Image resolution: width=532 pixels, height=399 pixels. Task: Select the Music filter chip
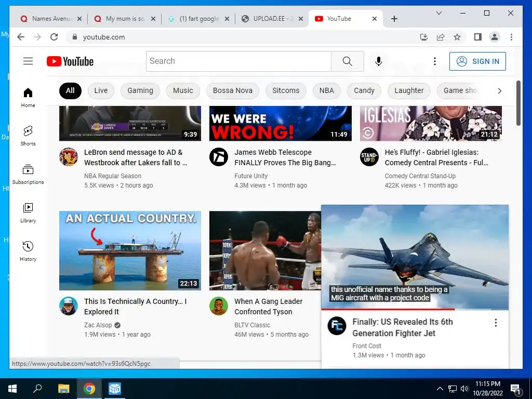[x=183, y=90]
